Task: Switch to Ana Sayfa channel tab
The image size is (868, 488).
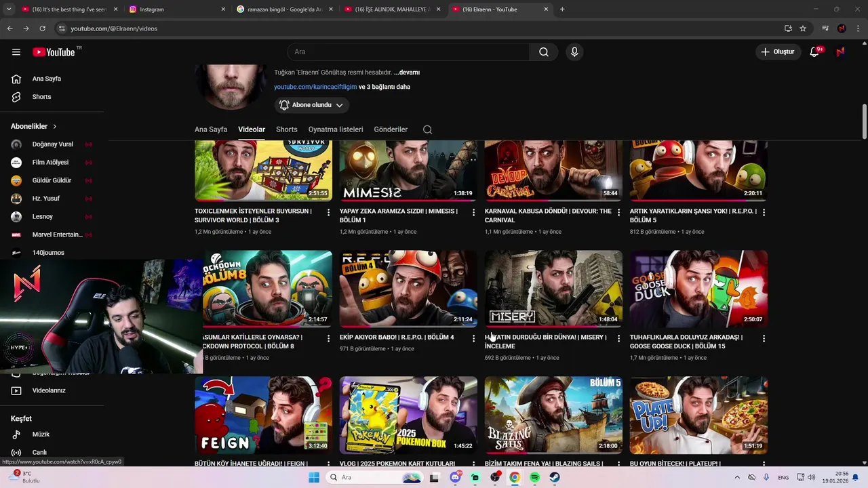Action: tap(211, 129)
